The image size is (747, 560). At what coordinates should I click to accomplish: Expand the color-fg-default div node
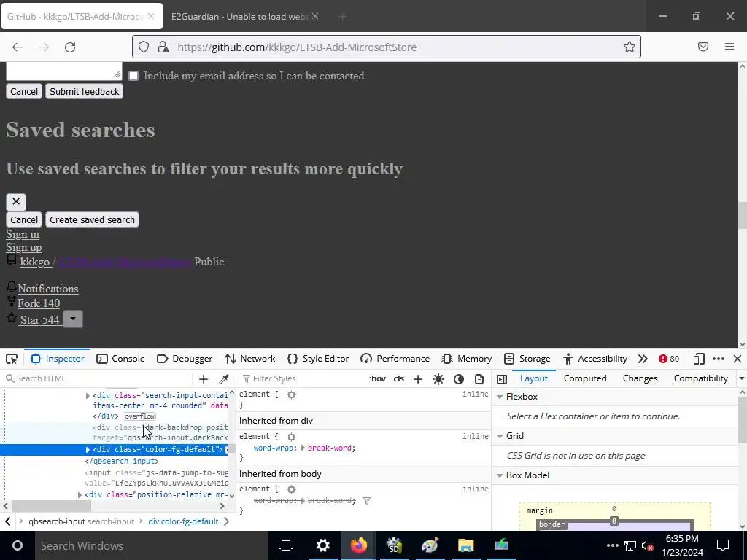[88, 449]
